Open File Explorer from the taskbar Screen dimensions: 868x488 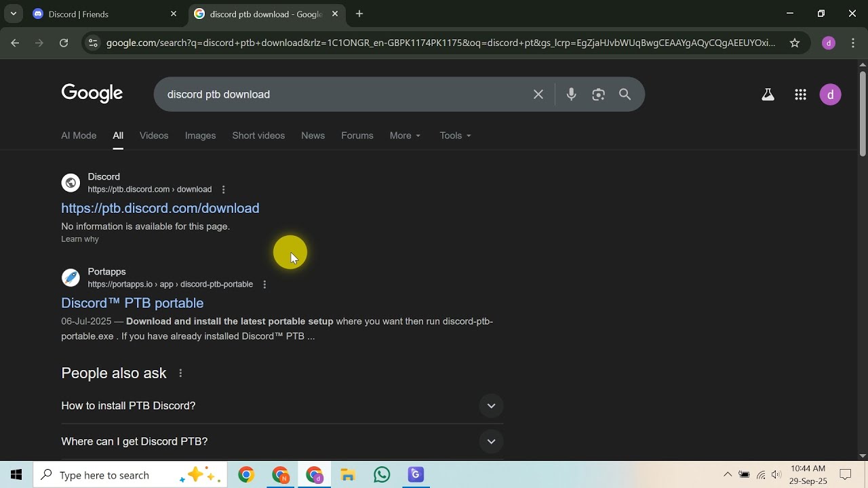point(348,475)
